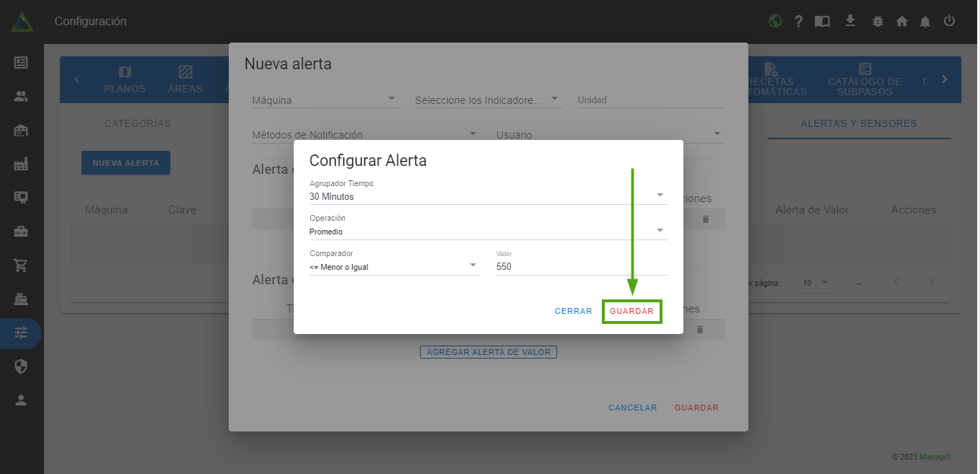980x474 pixels.
Task: Go to home via house icon
Action: [x=901, y=22]
